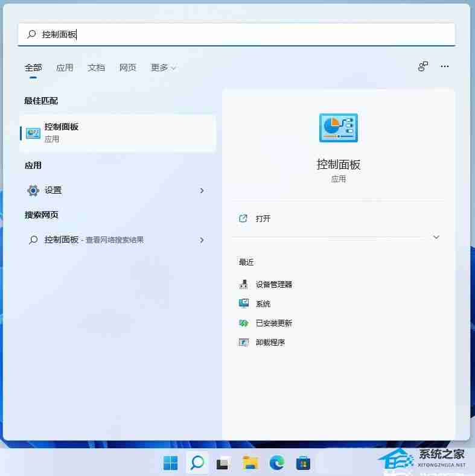
Task: Click the Windows Start button on taskbar
Action: pos(171,463)
